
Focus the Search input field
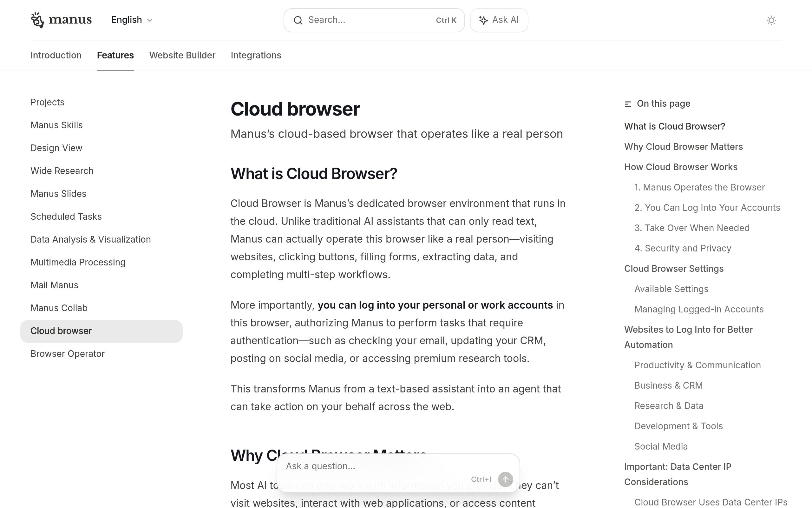tap(374, 20)
